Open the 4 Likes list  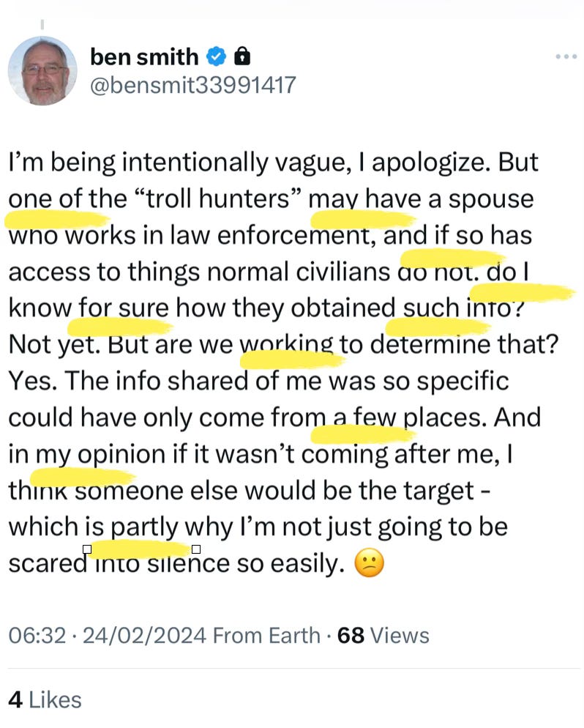(45, 699)
